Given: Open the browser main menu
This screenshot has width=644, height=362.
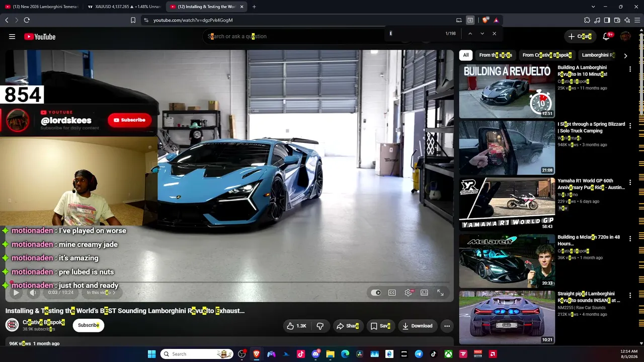Looking at the screenshot, I should pos(637,20).
